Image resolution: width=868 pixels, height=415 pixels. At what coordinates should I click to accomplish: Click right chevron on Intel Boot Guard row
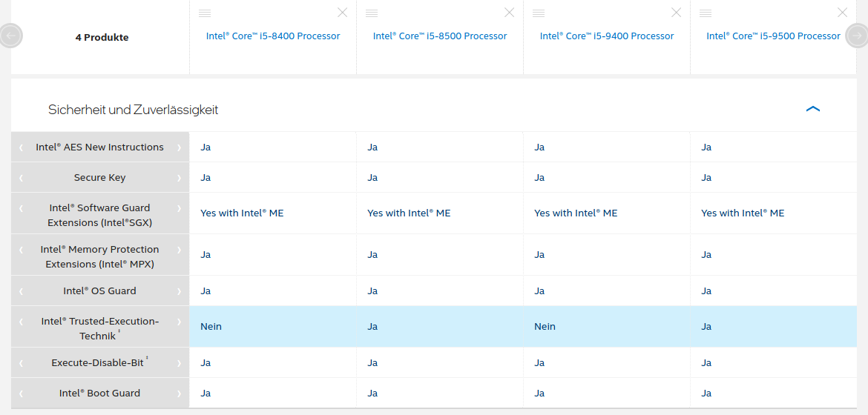[179, 394]
